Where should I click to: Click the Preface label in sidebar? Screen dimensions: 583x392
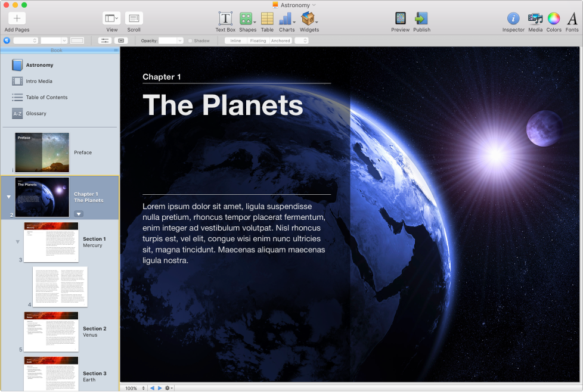click(83, 153)
